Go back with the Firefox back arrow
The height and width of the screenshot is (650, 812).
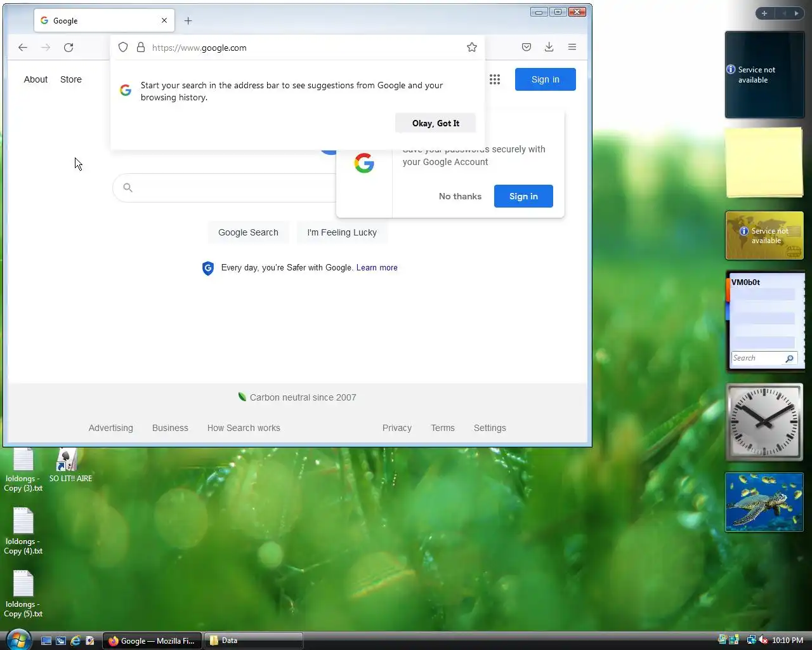pyautogui.click(x=23, y=47)
